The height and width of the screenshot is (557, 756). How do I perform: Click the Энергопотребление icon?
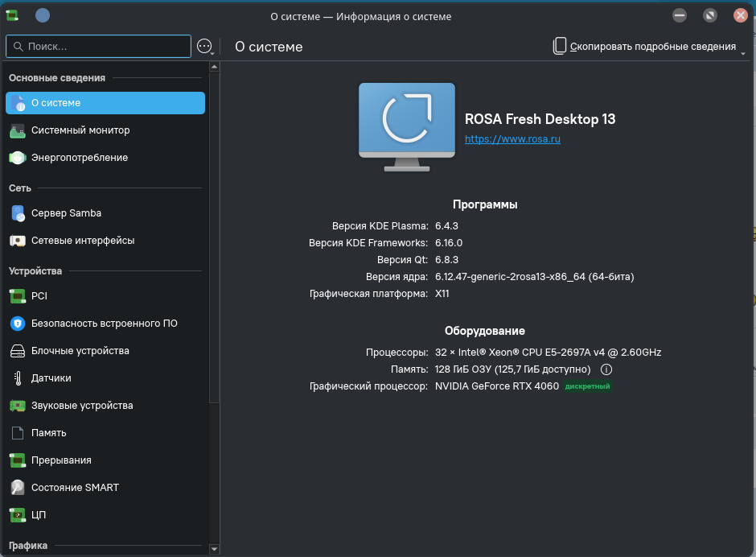pos(18,158)
